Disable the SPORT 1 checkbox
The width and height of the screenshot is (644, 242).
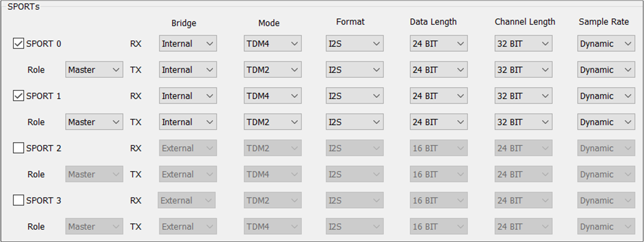(x=18, y=96)
